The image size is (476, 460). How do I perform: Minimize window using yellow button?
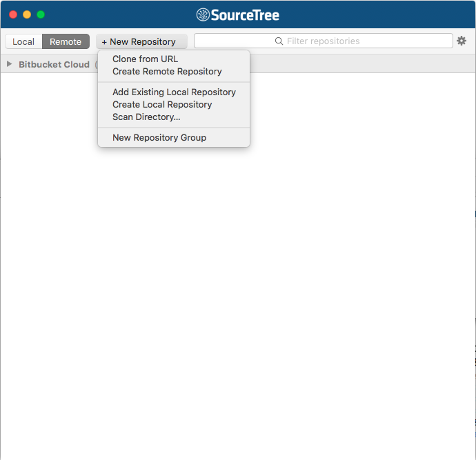click(x=27, y=14)
